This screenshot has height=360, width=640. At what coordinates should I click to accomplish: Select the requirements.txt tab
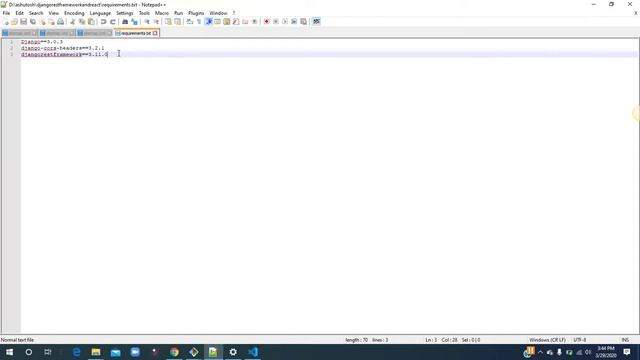coord(136,33)
